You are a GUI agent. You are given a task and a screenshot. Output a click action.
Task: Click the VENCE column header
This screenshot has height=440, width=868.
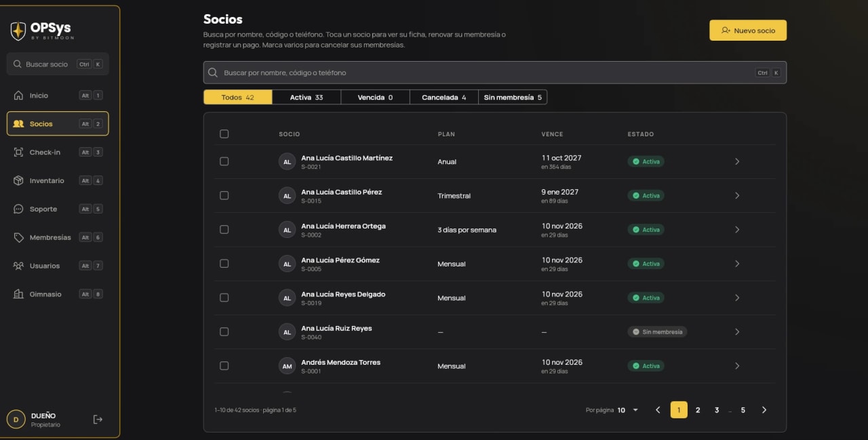tap(552, 134)
